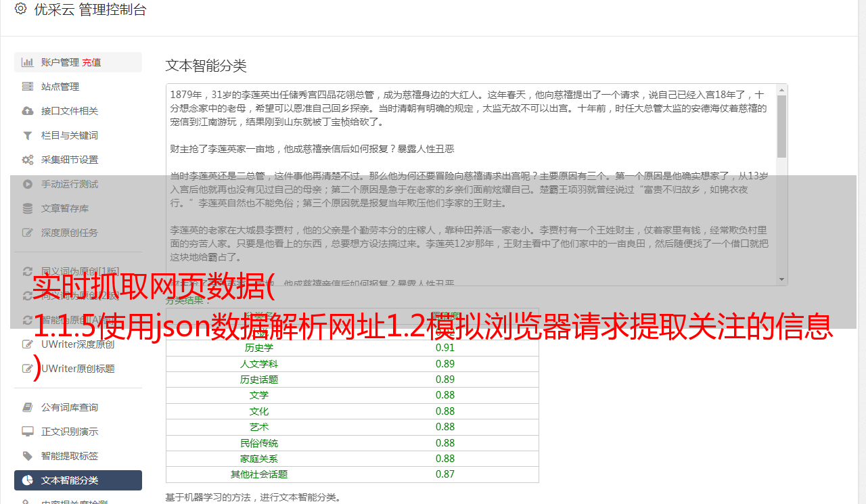This screenshot has width=866, height=504.
Task: Click the database icon for 文章暂存库
Action: (x=28, y=208)
